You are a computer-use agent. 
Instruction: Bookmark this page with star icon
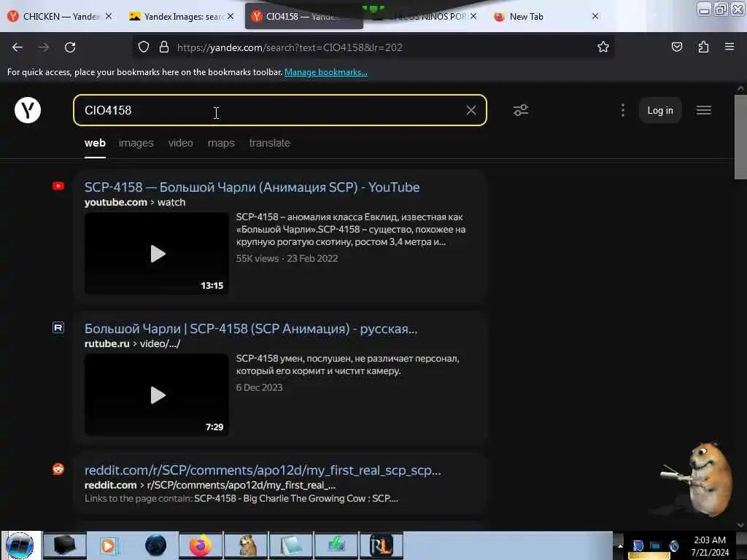(603, 47)
